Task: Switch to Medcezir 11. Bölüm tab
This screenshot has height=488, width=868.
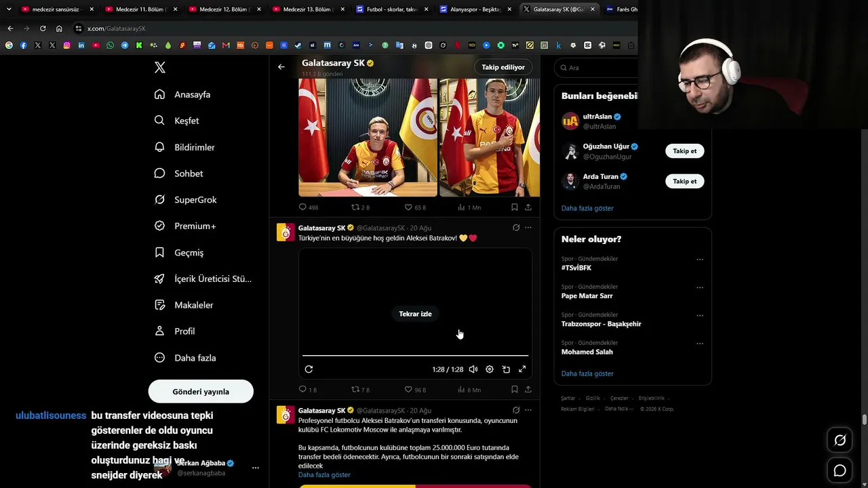Action: [x=141, y=9]
